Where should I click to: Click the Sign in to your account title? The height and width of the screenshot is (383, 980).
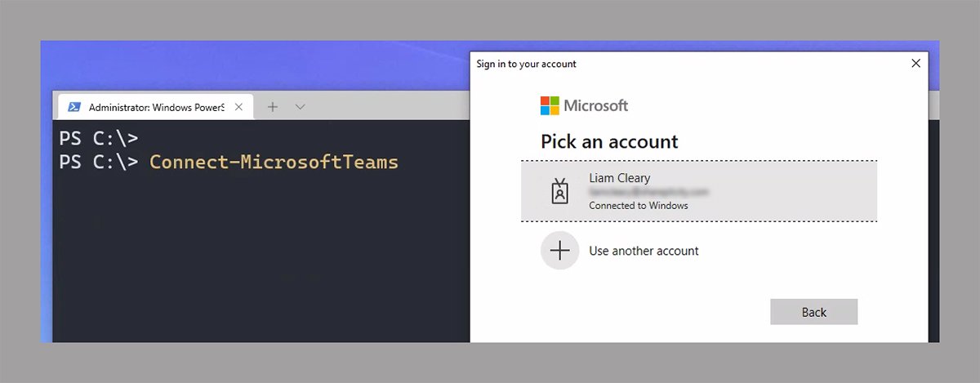click(526, 64)
